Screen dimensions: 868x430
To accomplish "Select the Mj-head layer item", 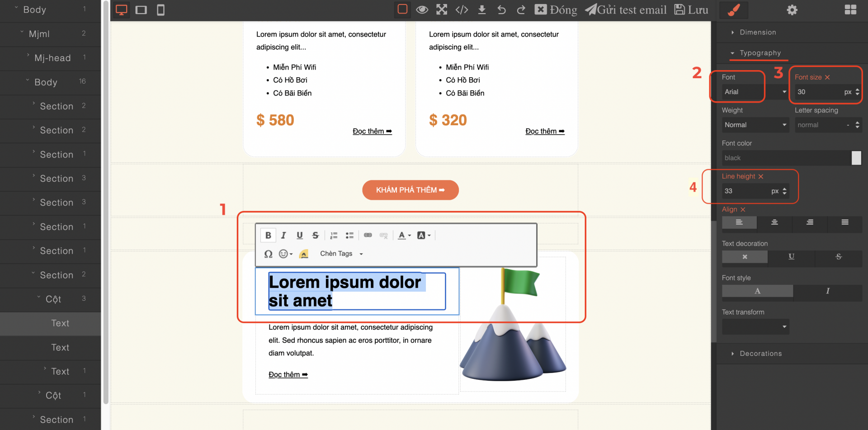I will [52, 58].
